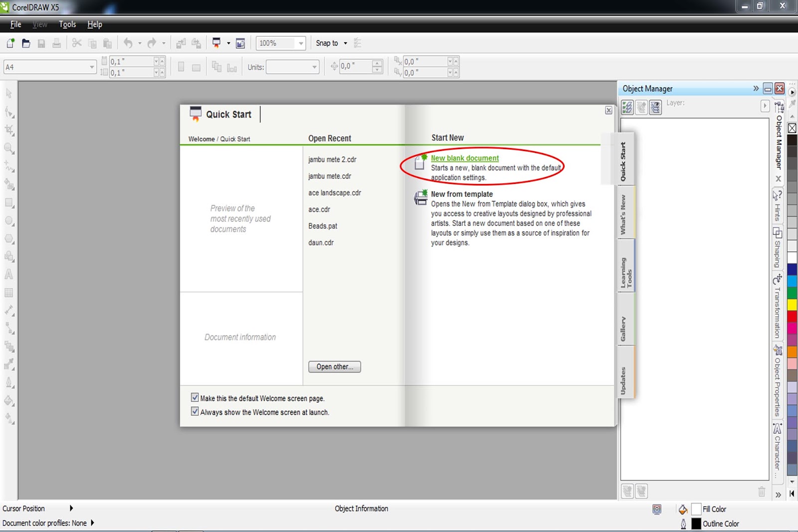The image size is (798, 532).
Task: Toggle Edit Across Layers in Object Manager
Action: 641,107
